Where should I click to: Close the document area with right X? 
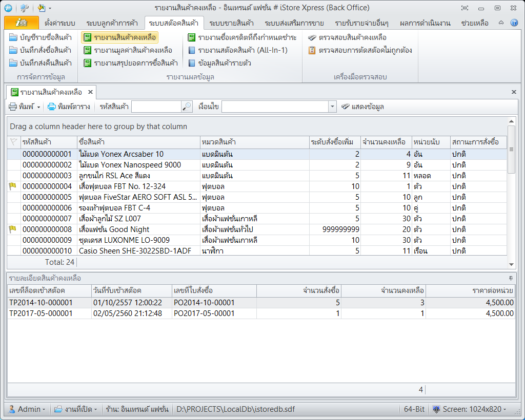tap(514, 92)
